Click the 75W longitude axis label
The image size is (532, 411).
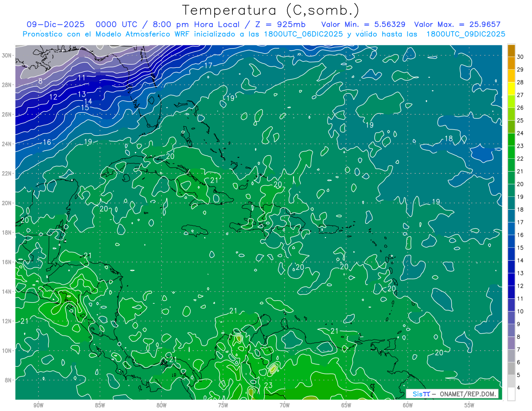pos(223,405)
